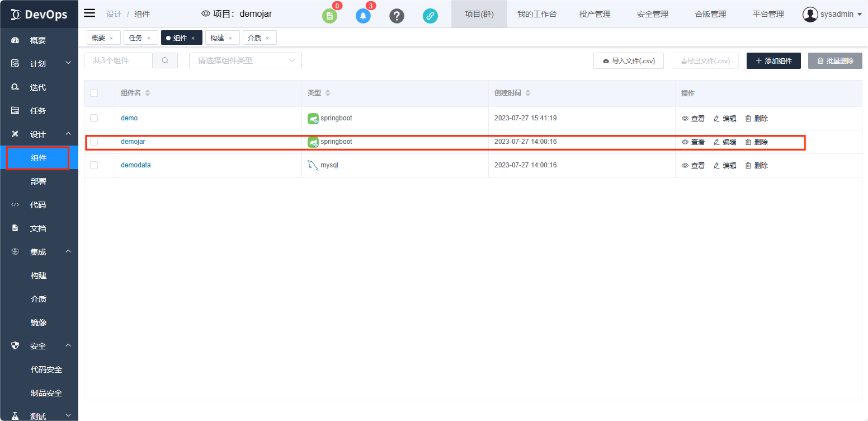This screenshot has width=868, height=421.
Task: Close the 组件 tab
Action: (193, 38)
